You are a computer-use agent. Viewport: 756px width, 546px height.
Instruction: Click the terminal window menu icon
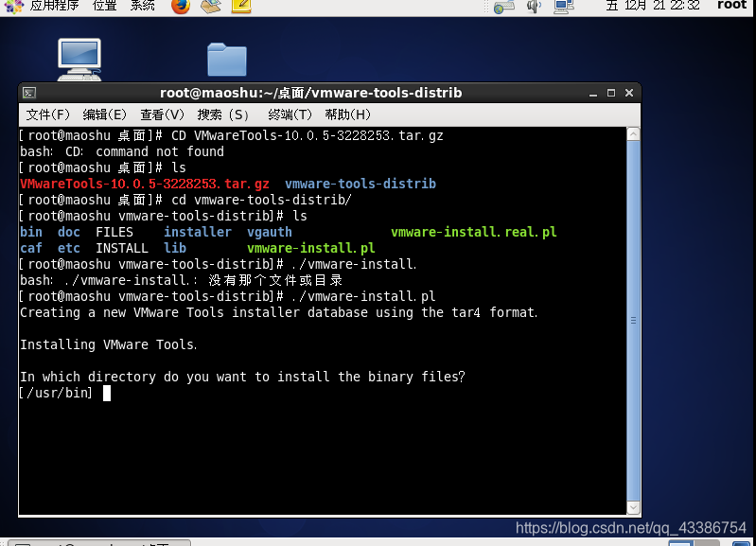coord(29,93)
